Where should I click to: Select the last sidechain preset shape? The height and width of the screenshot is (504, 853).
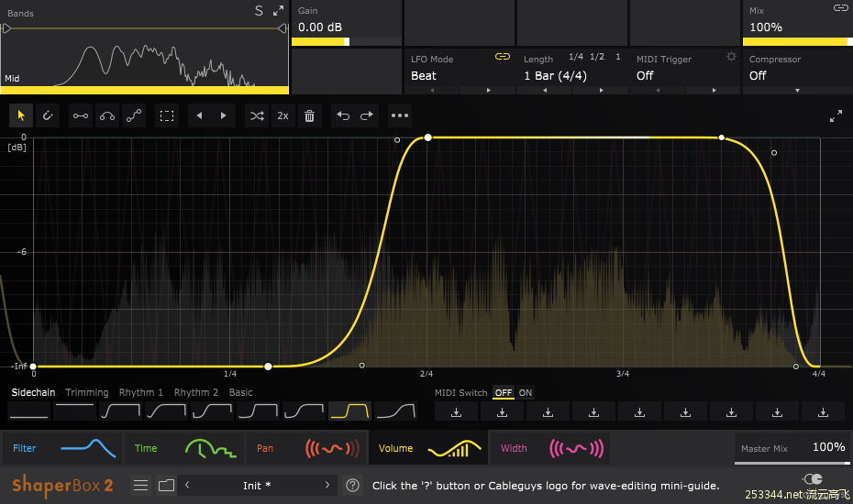coord(396,411)
